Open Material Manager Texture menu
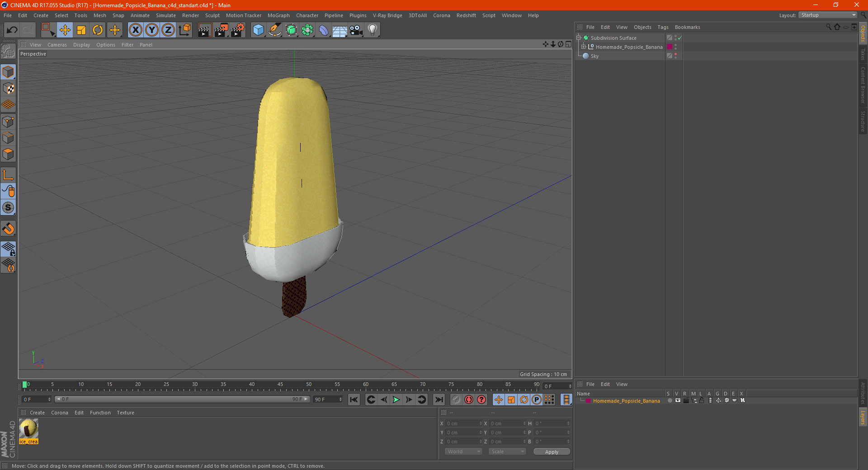 (x=125, y=413)
